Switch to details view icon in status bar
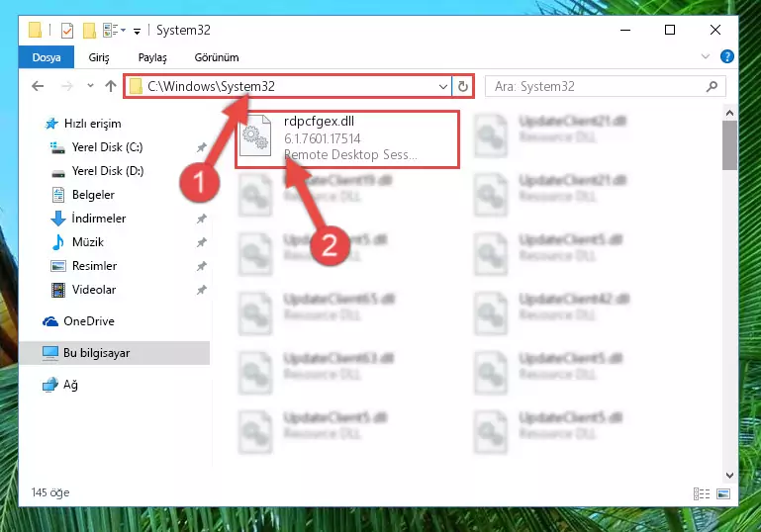This screenshot has height=532, width=761. pyautogui.click(x=702, y=493)
